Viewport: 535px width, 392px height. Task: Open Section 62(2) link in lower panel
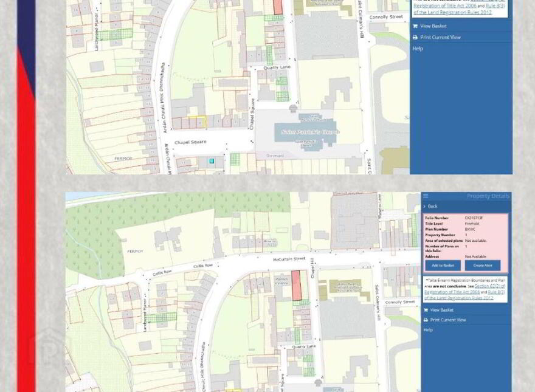click(489, 286)
